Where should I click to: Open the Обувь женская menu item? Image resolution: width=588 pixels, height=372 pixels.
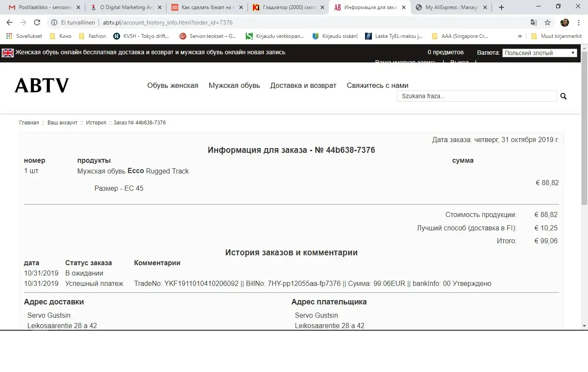point(173,85)
